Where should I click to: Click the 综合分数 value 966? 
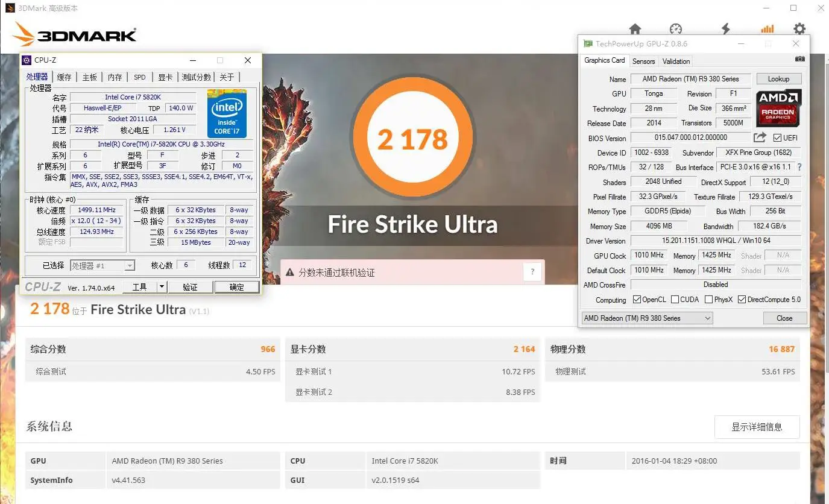point(268,349)
